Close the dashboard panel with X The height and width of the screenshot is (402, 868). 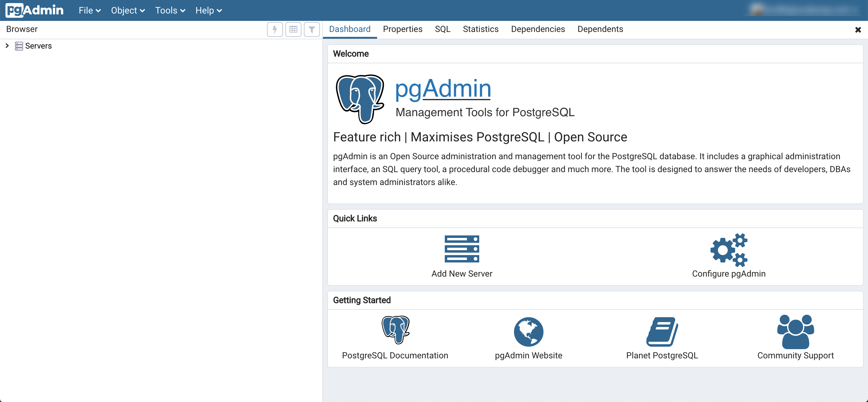coord(858,30)
